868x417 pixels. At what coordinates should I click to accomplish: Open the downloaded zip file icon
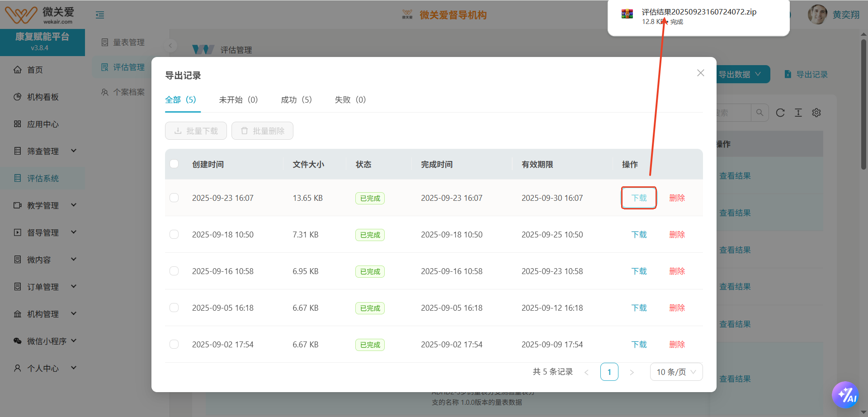pos(627,14)
